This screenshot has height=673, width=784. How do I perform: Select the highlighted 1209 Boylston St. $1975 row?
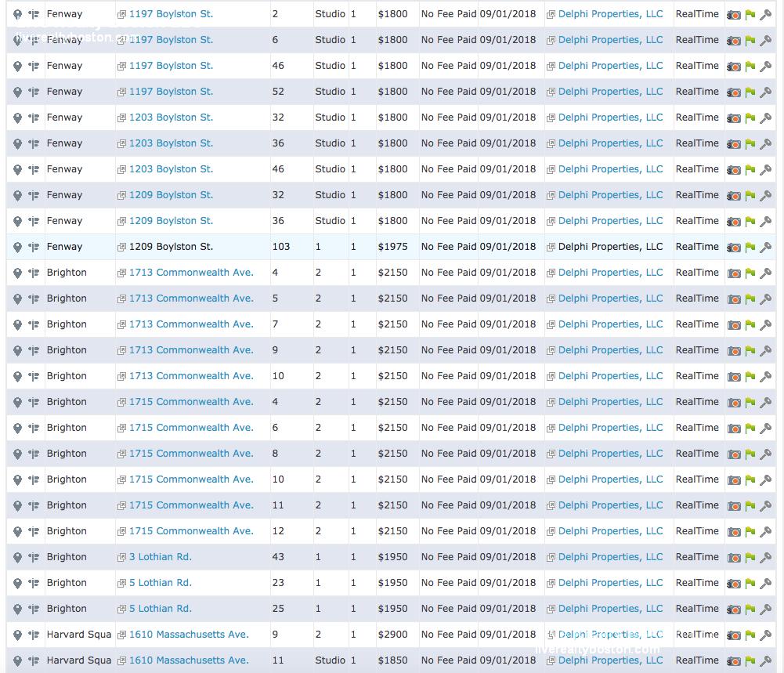(x=392, y=247)
